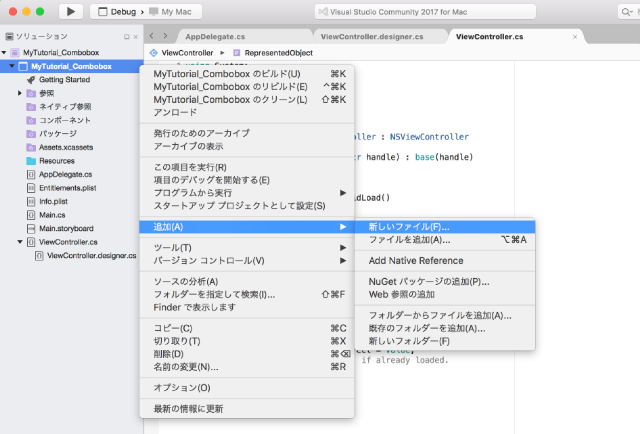Switch to the AppDelegate.cs tab
The height and width of the screenshot is (434, 640).
(x=215, y=37)
